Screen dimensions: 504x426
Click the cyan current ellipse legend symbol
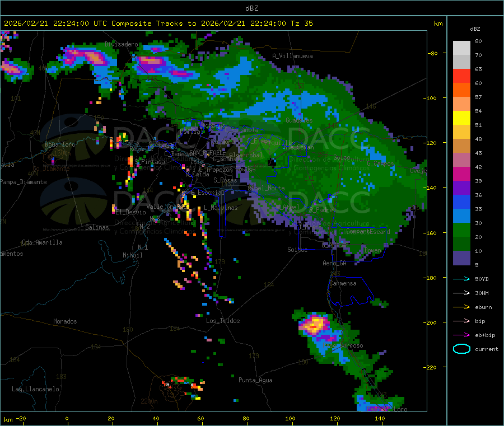[461, 349]
